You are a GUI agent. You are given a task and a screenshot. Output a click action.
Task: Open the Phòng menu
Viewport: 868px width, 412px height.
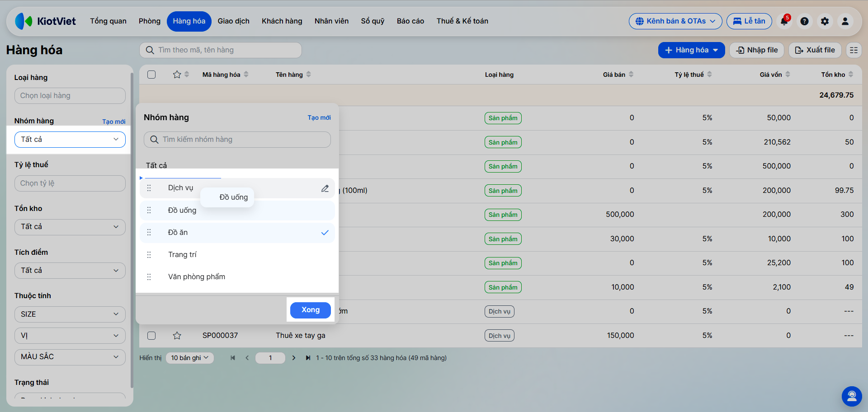coord(150,21)
